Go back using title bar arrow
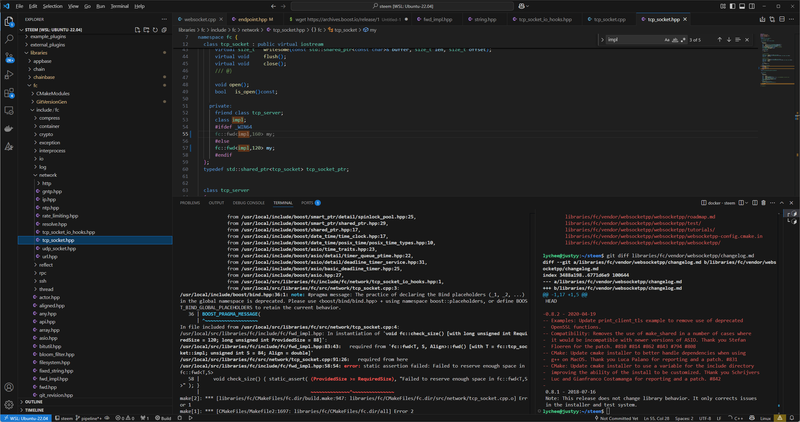The height and width of the screenshot is (422, 800). point(273,6)
